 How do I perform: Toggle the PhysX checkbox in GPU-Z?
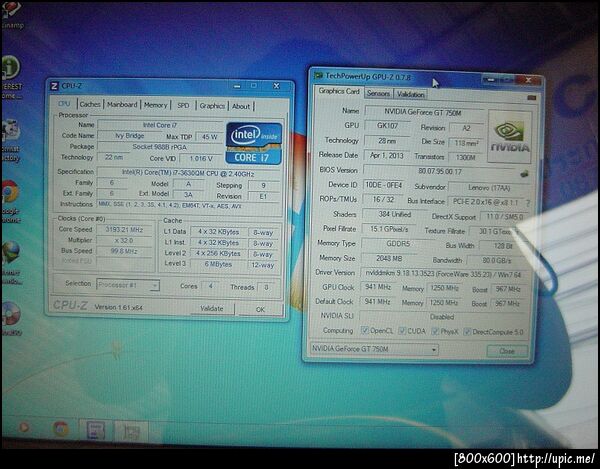(x=435, y=331)
